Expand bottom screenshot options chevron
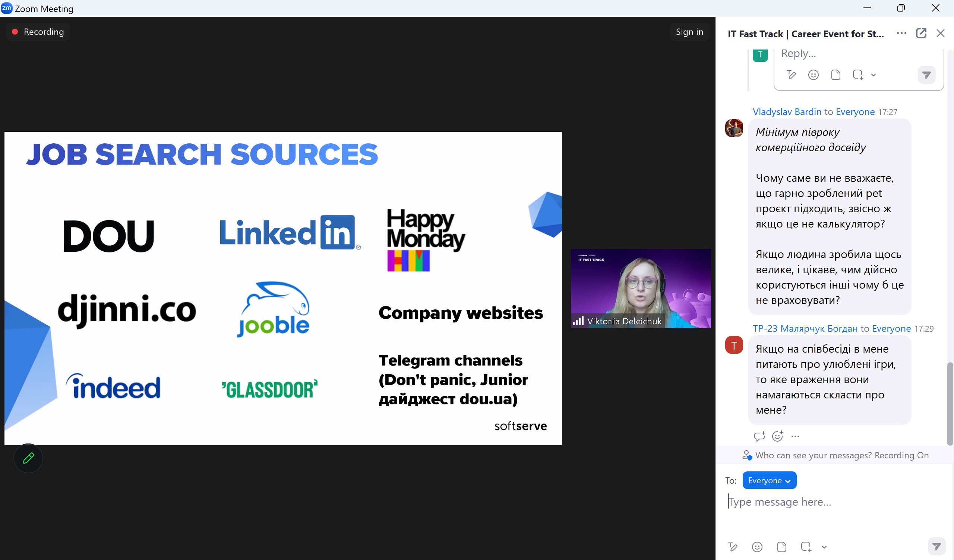The image size is (954, 560). pyautogui.click(x=824, y=547)
